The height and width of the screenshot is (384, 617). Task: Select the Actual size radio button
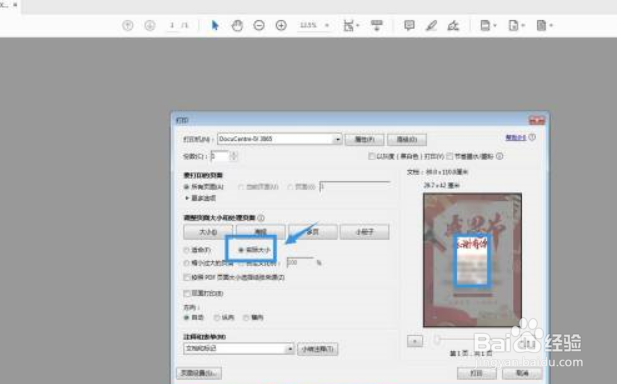pos(241,250)
